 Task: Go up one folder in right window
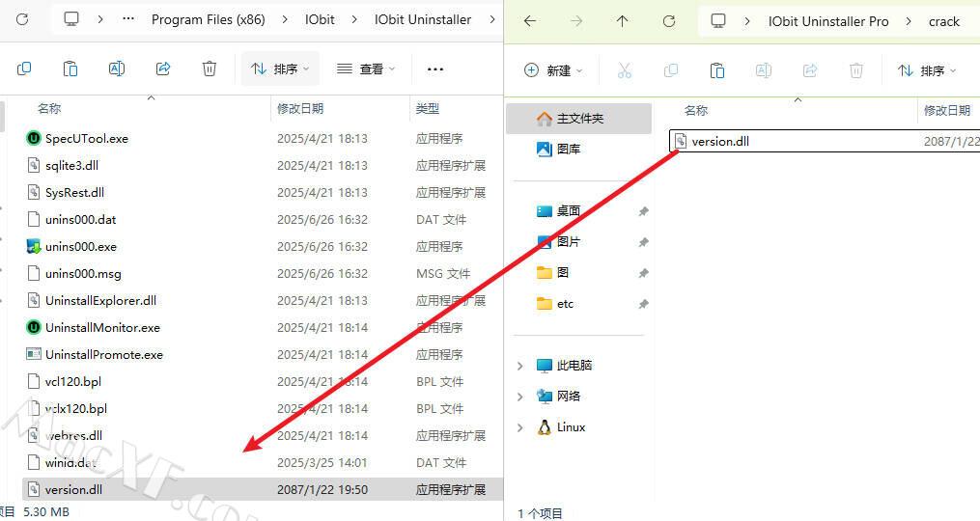(623, 21)
